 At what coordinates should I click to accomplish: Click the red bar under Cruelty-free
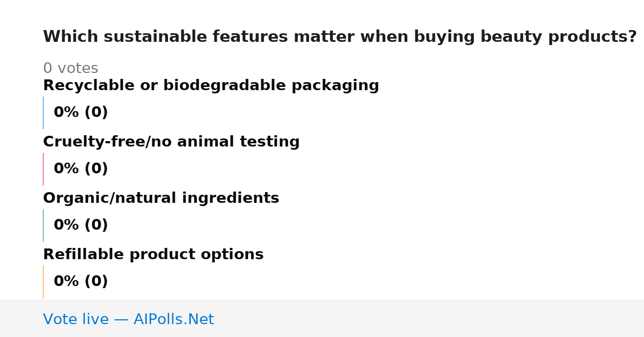(43, 169)
